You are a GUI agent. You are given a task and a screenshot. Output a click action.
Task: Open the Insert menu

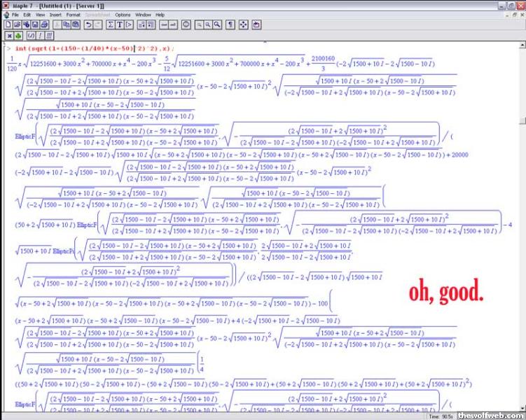point(55,14)
